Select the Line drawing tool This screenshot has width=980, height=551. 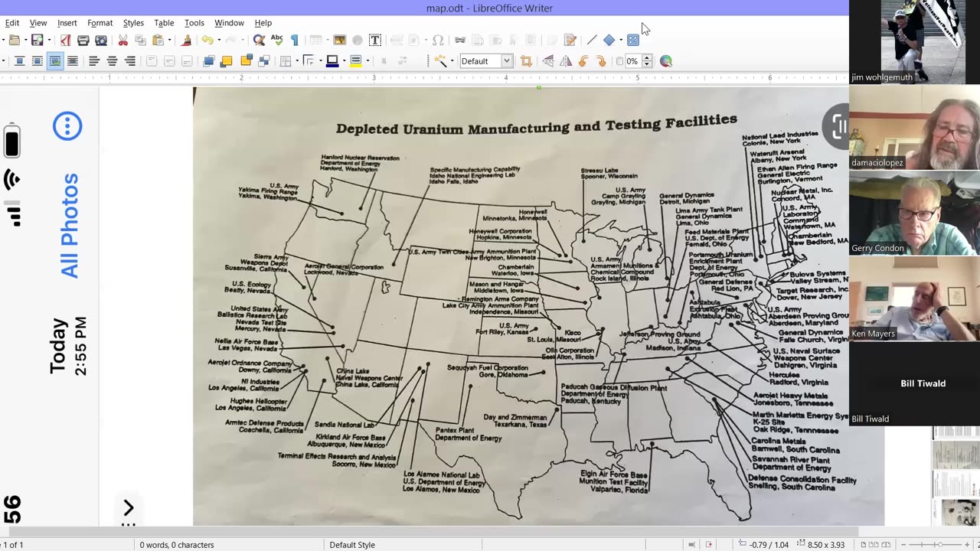click(x=591, y=41)
